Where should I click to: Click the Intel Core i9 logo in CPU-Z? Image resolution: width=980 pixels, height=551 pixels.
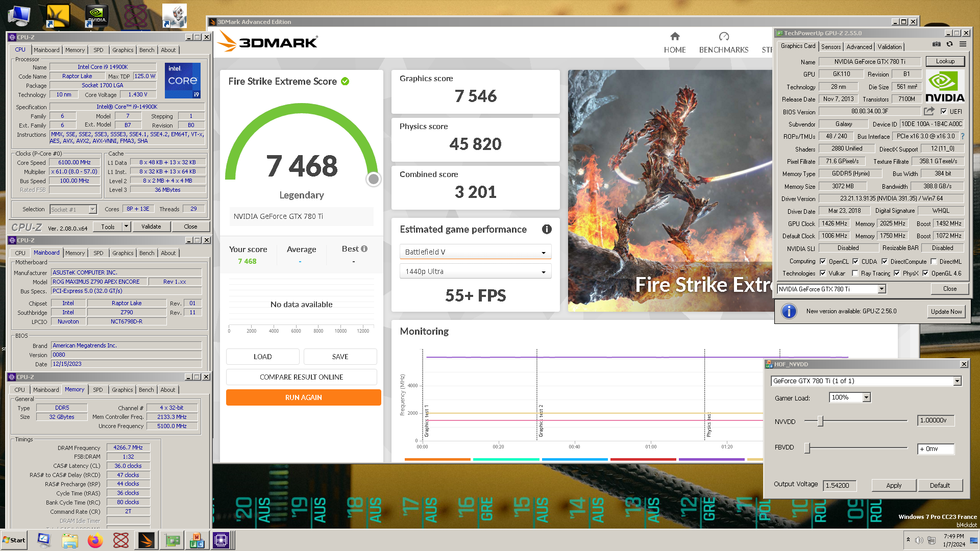point(183,81)
